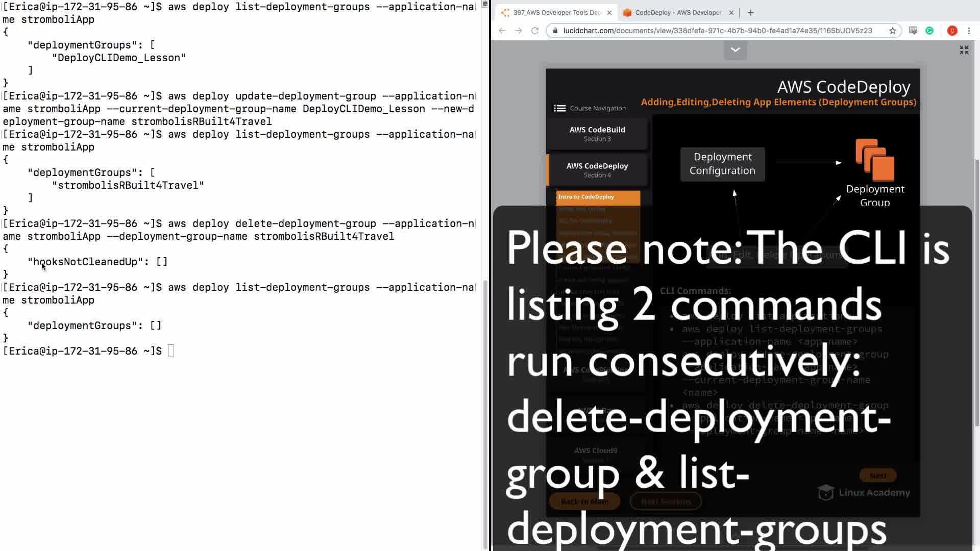
Task: Click the browser forward arrow
Action: point(519,31)
